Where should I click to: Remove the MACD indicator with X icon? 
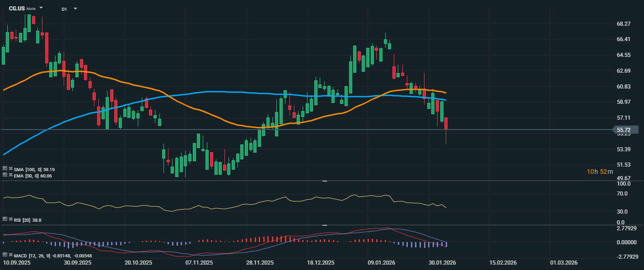11,255
